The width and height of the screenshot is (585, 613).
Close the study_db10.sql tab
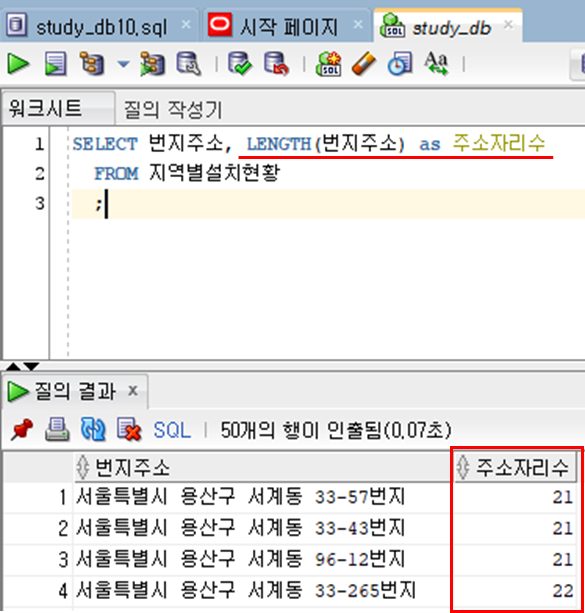[x=186, y=25]
